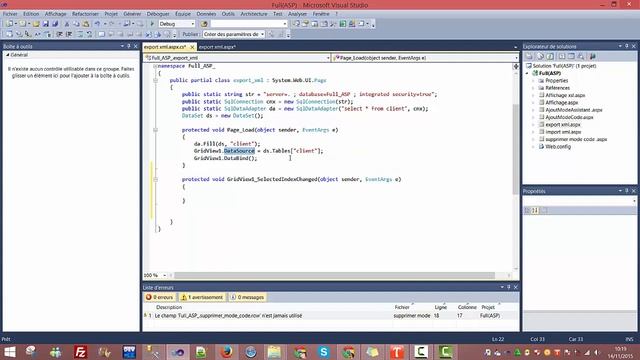Click the Open File folder icon
The width and height of the screenshot is (640, 360).
pos(36,24)
